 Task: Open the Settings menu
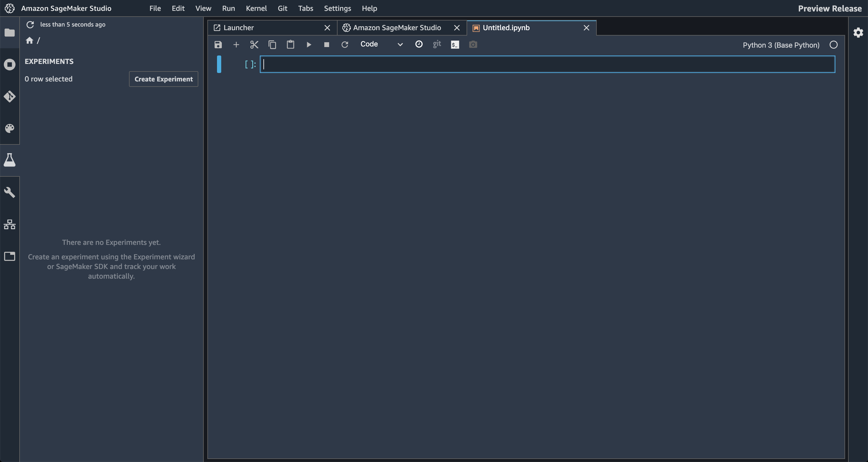[337, 8]
